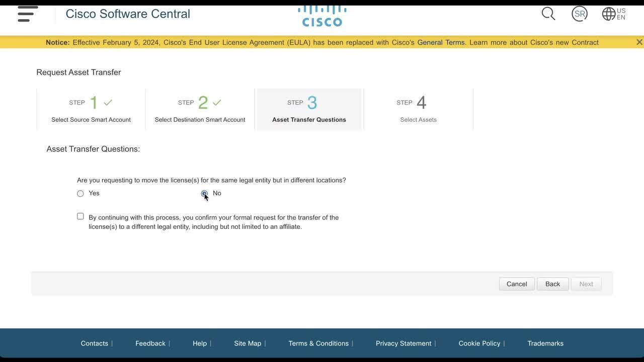This screenshot has width=644, height=362.
Task: Dismiss the EULA notice banner
Action: pyautogui.click(x=639, y=42)
